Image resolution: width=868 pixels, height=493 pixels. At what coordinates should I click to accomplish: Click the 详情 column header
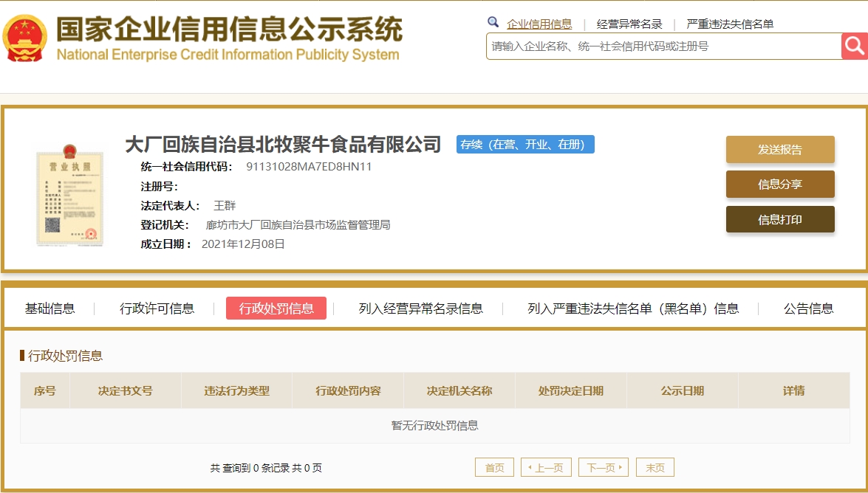(794, 390)
